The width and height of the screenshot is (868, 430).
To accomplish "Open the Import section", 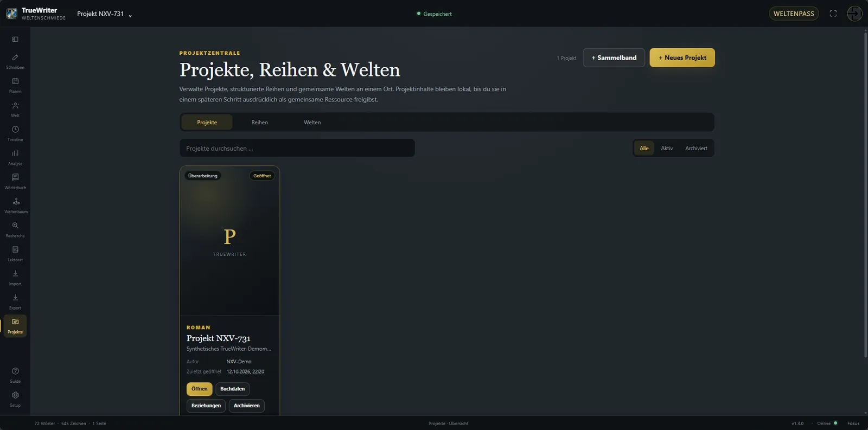I will click(15, 278).
